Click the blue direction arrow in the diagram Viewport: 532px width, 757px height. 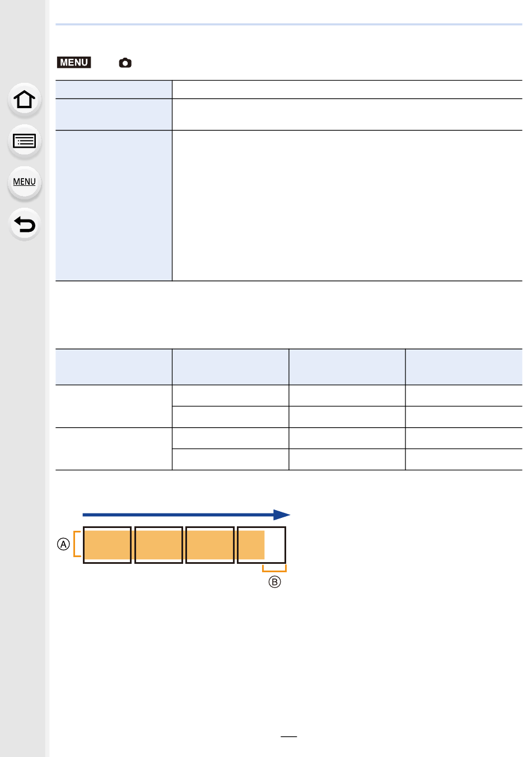pyautogui.click(x=186, y=515)
